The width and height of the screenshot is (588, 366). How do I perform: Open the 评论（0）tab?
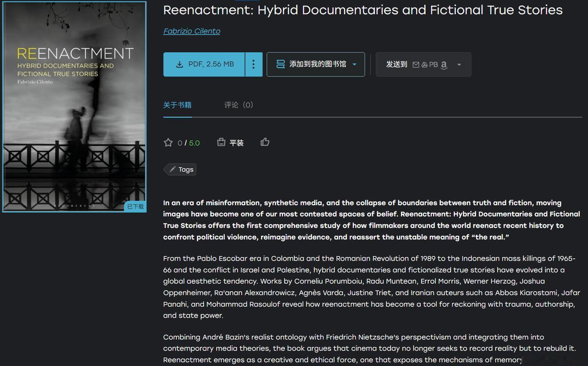click(239, 105)
